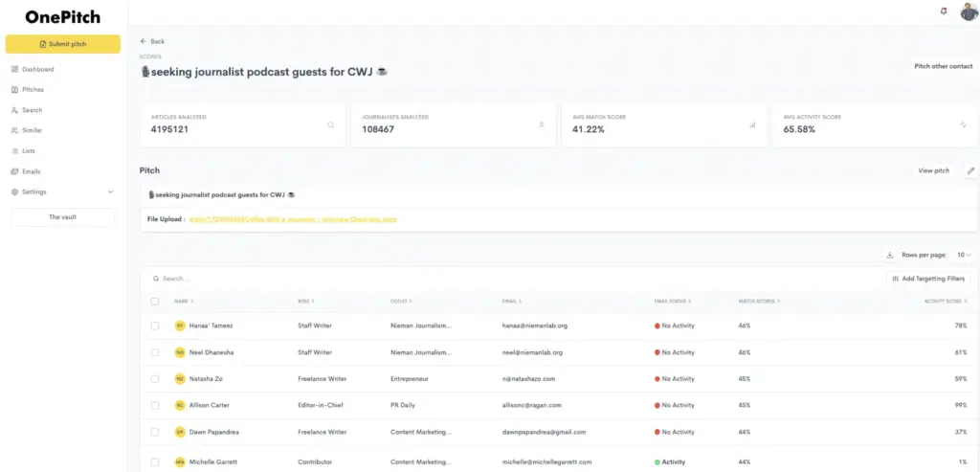Image resolution: width=980 pixels, height=472 pixels.
Task: Click Hanaa' Tameez avatar icon
Action: tap(180, 326)
